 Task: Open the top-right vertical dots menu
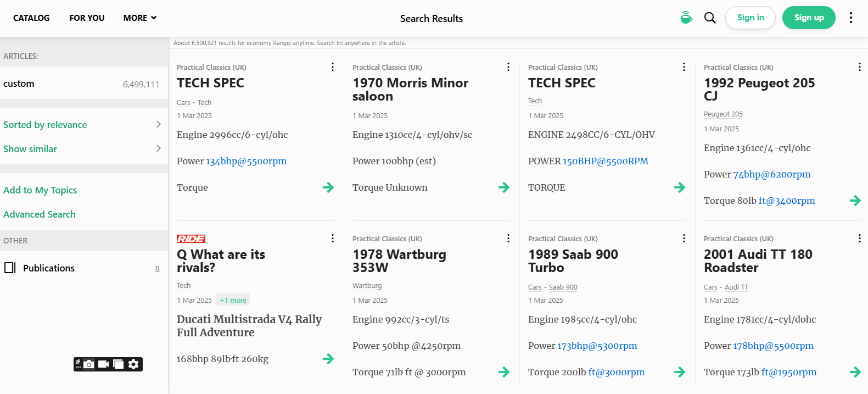coord(850,18)
